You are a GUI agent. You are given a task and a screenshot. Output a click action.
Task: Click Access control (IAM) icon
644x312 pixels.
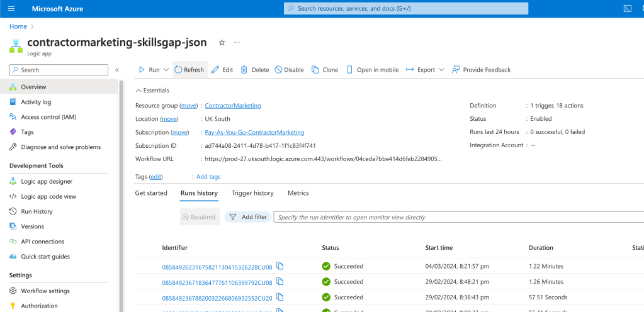pos(13,117)
